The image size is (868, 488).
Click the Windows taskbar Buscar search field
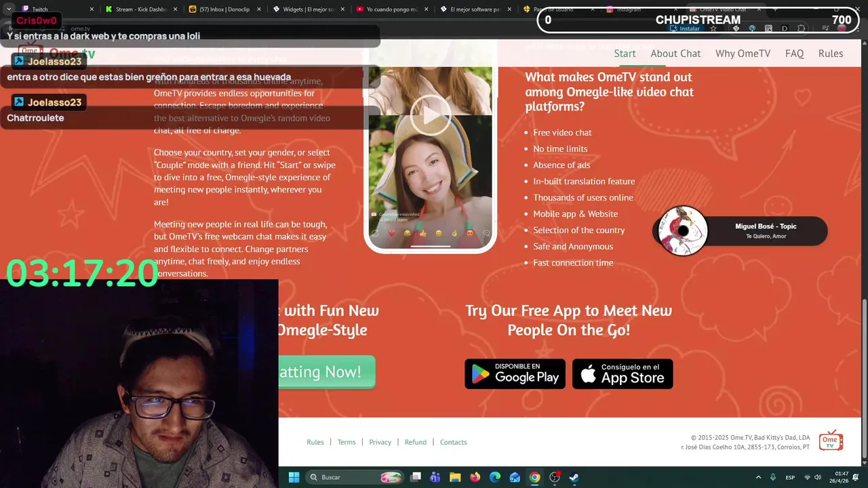point(356,477)
